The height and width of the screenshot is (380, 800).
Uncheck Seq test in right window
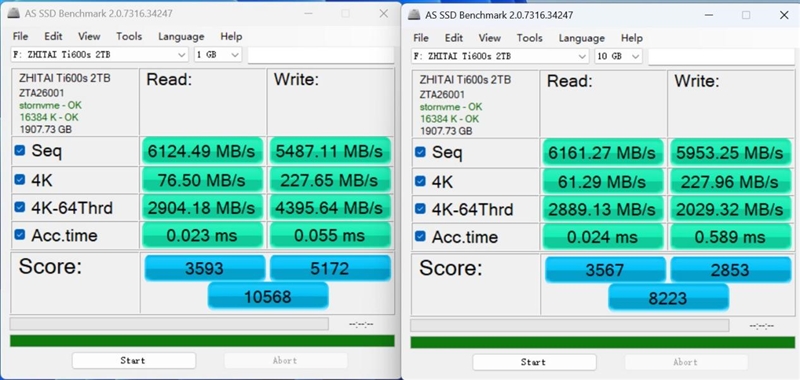420,152
